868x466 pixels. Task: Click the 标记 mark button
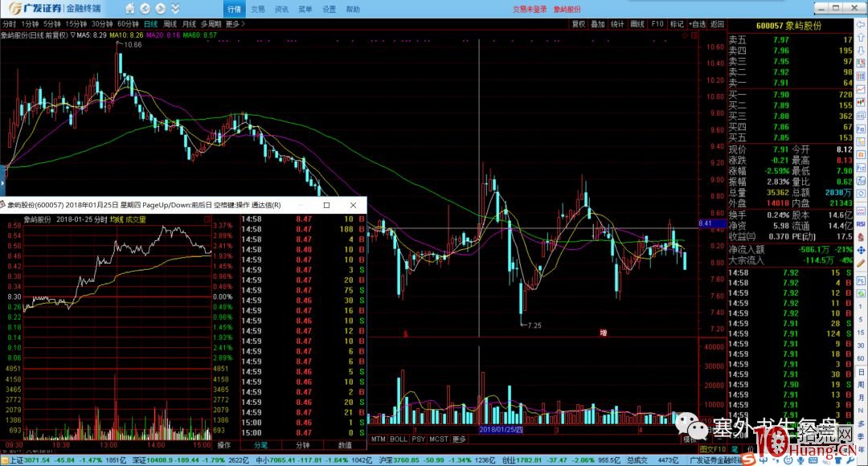click(677, 24)
